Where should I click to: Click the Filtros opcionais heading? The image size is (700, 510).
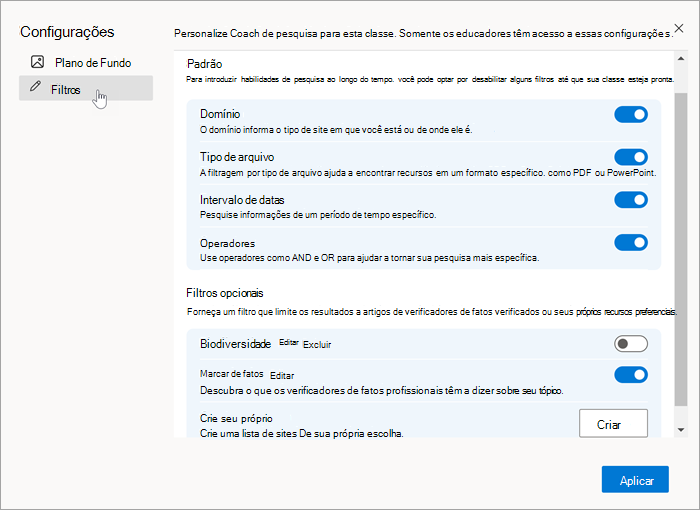225,293
